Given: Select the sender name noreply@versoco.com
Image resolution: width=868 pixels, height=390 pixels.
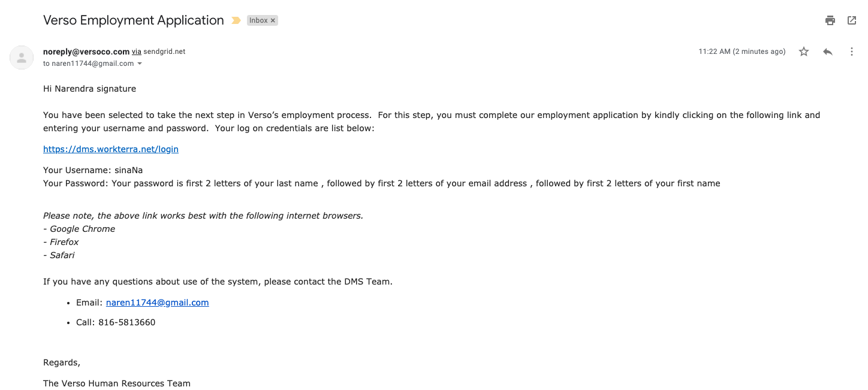Looking at the screenshot, I should pyautogui.click(x=86, y=52).
